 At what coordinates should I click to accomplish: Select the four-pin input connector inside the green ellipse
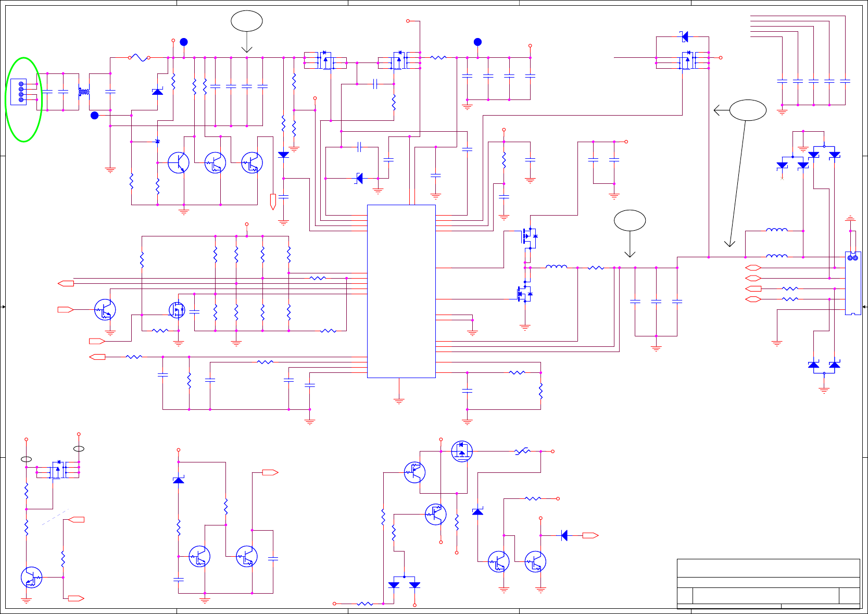19,92
